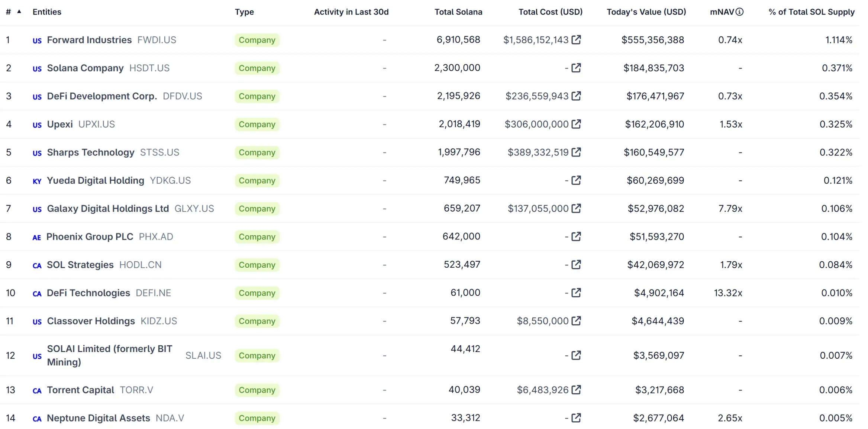Screen dimensions: 868x429
Task: Sort by % of Total SOL Supply
Action: (811, 12)
